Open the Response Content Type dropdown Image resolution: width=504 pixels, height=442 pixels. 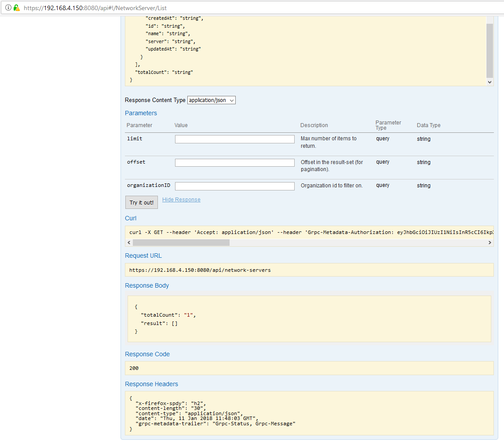pyautogui.click(x=211, y=100)
